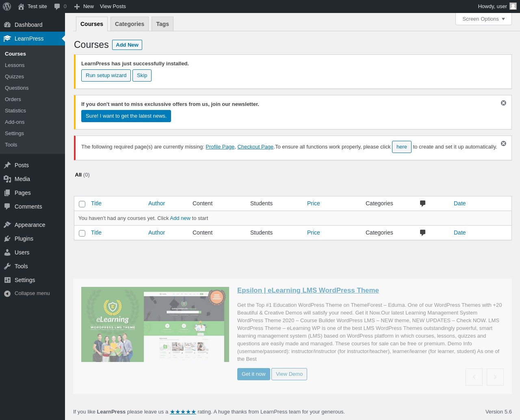Click the Posts pushpin icon
520x420 pixels.
[7, 165]
